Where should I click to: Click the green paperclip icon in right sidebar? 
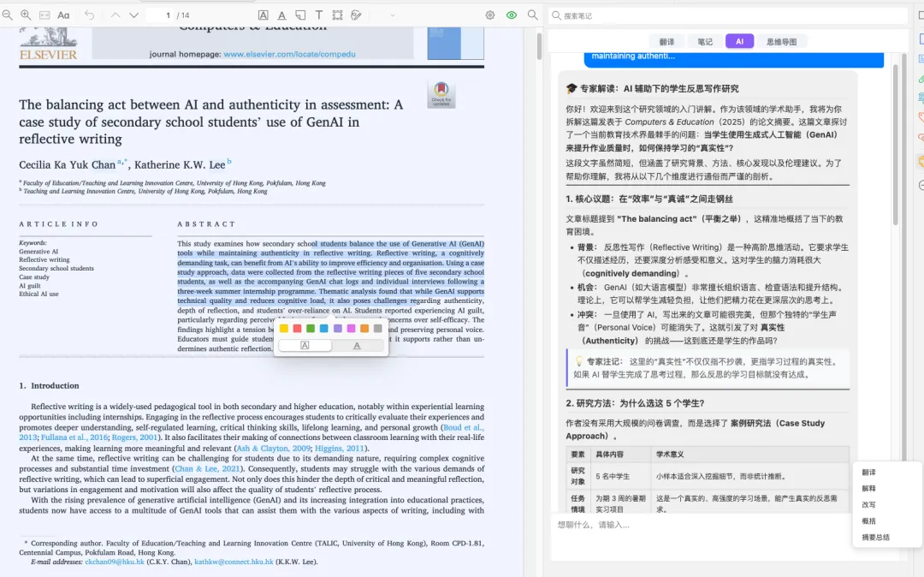point(920,79)
